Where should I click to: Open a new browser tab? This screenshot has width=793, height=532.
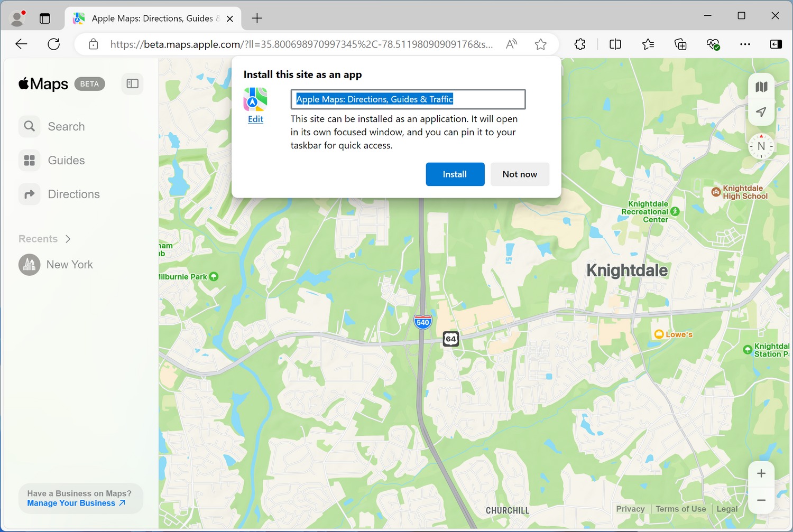pyautogui.click(x=257, y=18)
